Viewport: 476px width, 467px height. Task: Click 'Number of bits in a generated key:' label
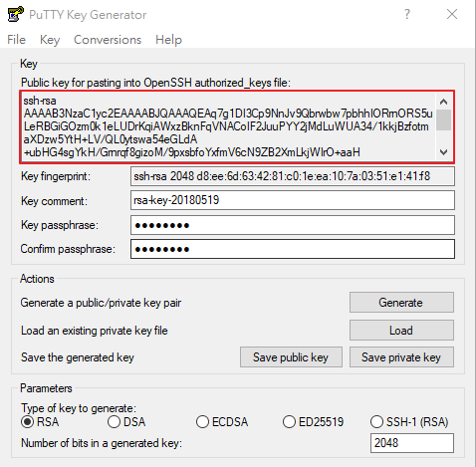102,443
